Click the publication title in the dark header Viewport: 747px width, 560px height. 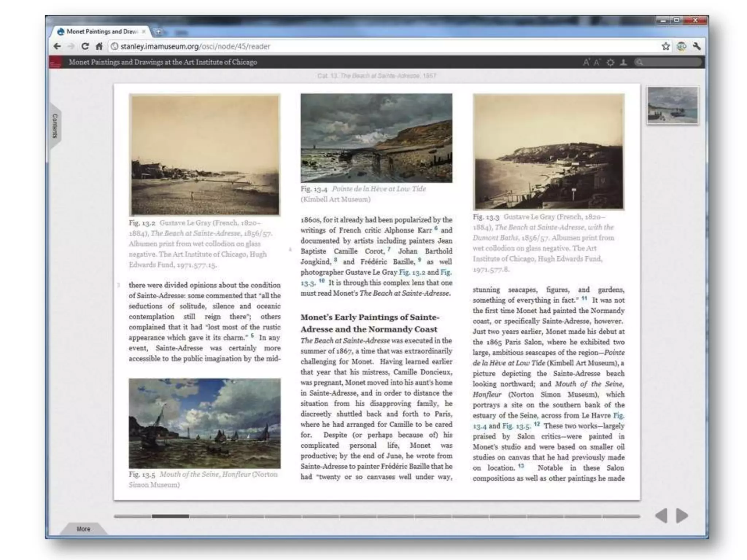(x=163, y=62)
